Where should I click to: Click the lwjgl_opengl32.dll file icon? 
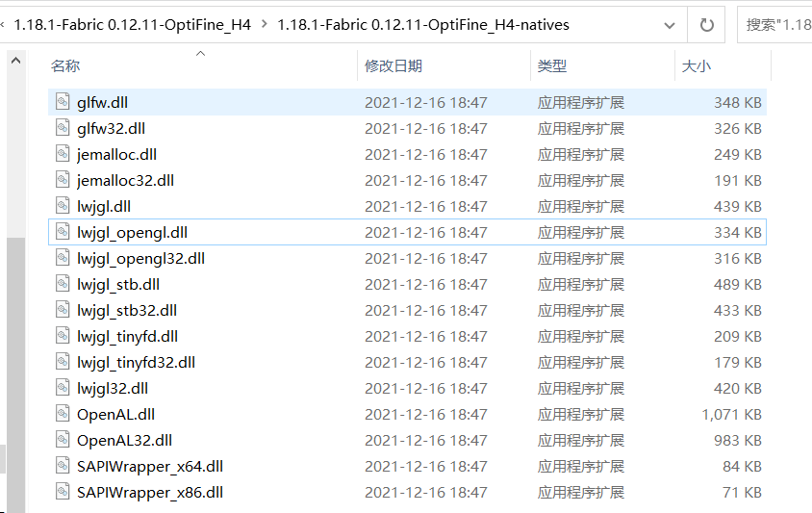tap(63, 258)
